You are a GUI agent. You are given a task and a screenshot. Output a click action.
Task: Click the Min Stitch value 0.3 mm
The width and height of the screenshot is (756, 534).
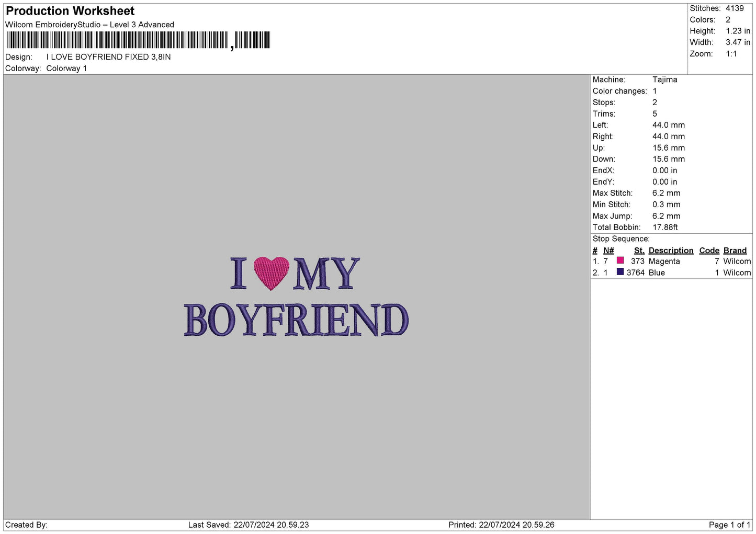tap(667, 204)
